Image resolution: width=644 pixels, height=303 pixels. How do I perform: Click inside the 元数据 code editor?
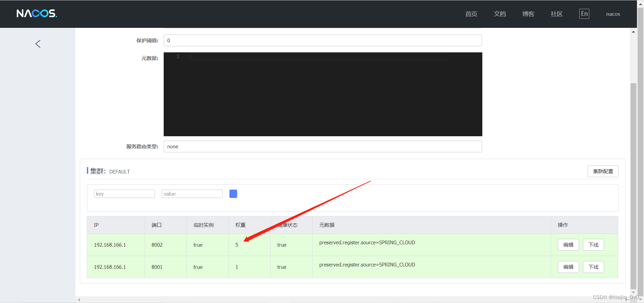(323, 94)
